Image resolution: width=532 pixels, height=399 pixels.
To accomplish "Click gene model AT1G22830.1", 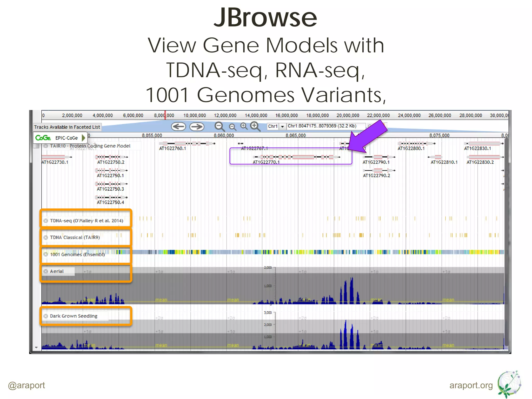I will (x=484, y=143).
